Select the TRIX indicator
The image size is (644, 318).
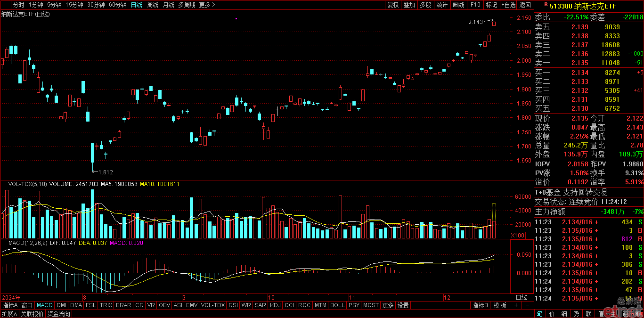[106, 305]
